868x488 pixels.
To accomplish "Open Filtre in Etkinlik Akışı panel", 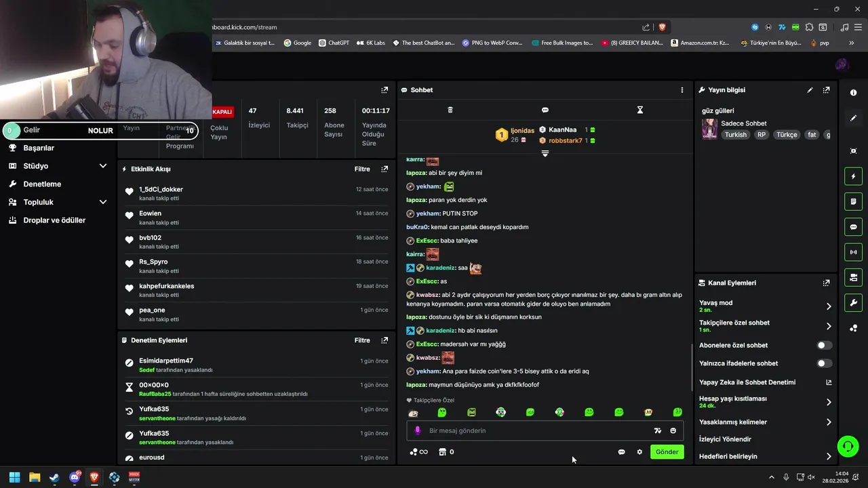I will pos(362,169).
